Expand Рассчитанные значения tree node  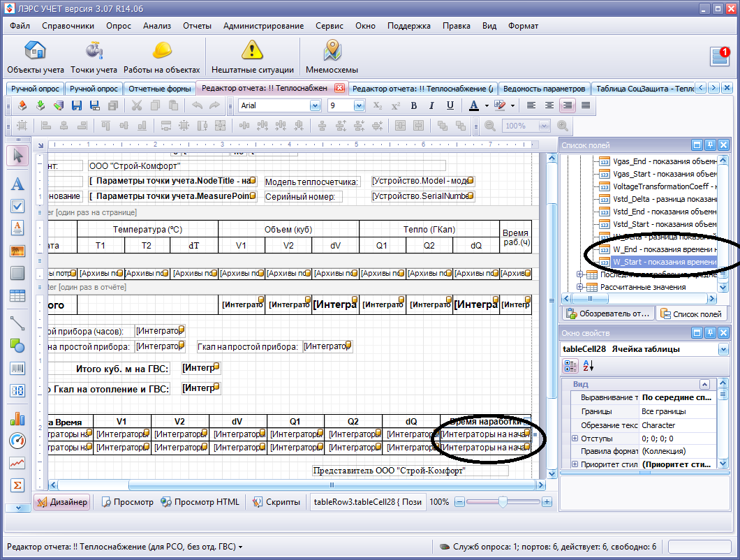pyautogui.click(x=579, y=287)
